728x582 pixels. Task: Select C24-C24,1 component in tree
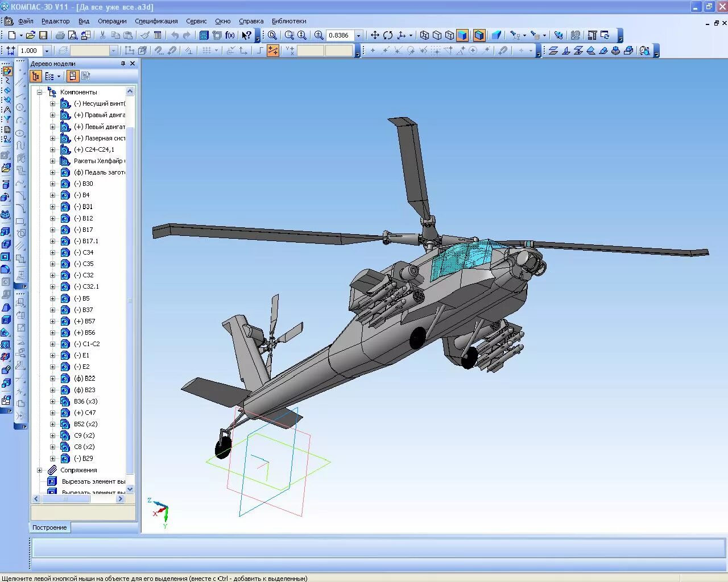coord(94,149)
